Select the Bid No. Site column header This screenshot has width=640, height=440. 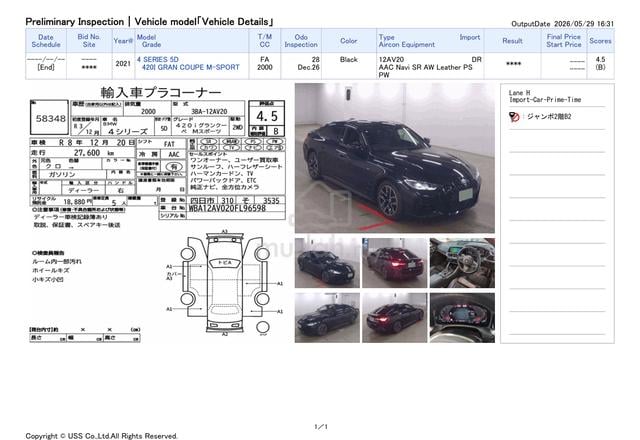89,41
